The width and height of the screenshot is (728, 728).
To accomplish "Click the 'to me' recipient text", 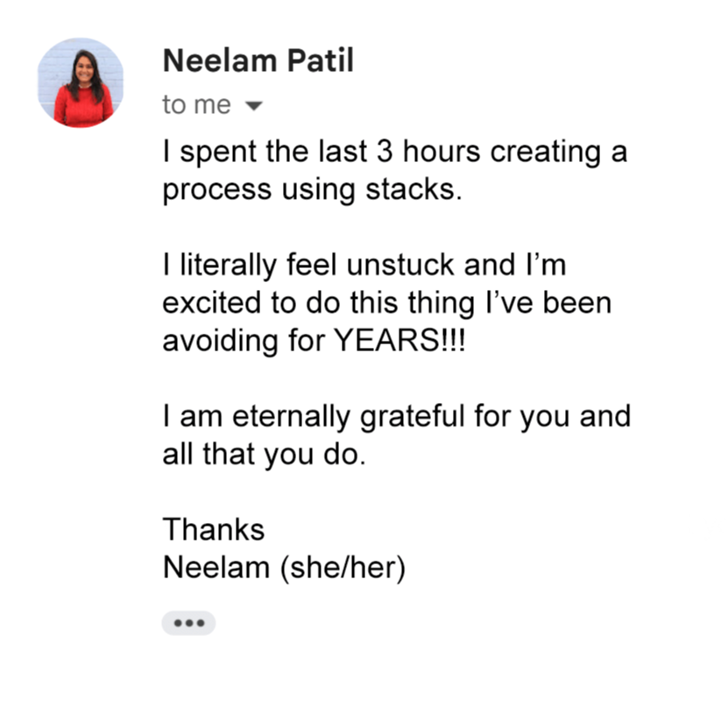I will click(x=196, y=105).
